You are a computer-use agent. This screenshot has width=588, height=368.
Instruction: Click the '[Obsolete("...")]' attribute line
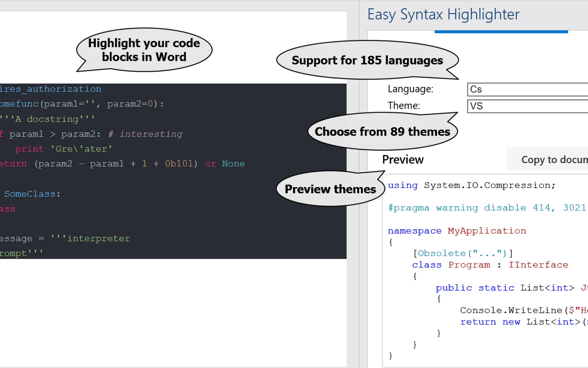point(463,253)
